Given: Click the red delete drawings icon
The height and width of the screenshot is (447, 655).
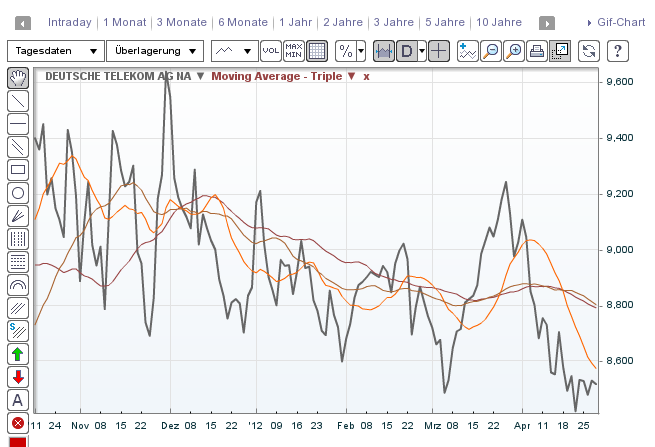Looking at the screenshot, I should [x=18, y=423].
